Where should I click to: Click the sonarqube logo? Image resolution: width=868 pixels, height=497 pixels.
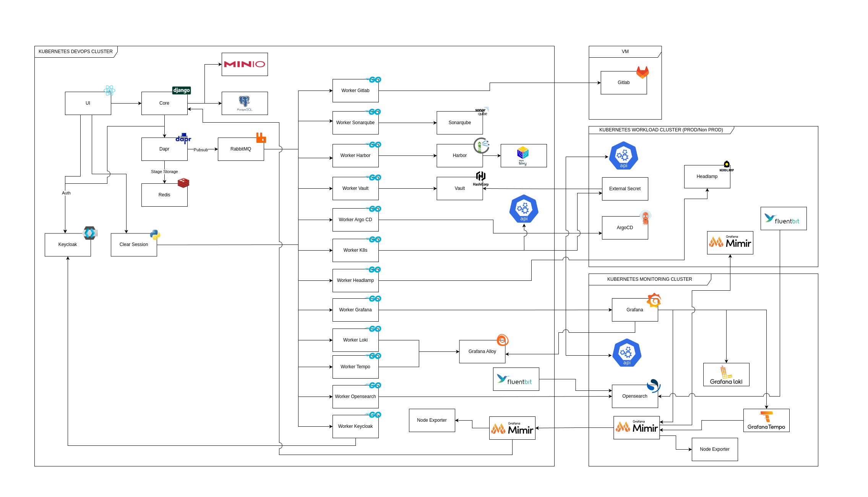point(482,111)
